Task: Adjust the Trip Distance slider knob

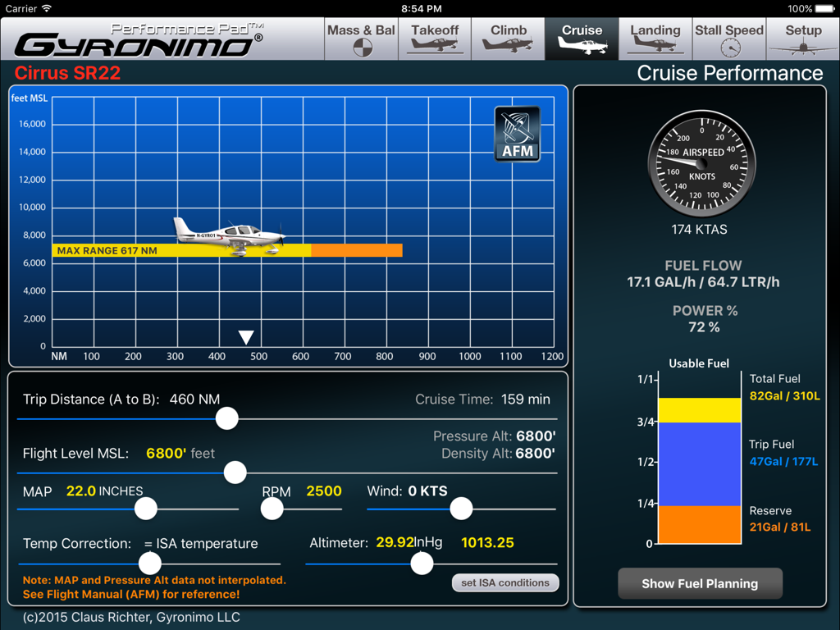Action: 226,418
